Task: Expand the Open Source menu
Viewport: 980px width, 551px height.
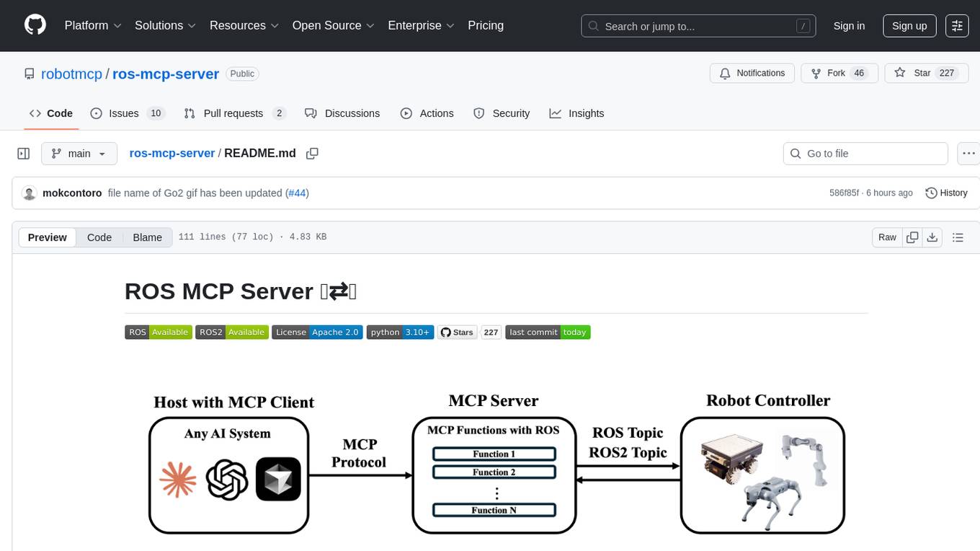Action: (333, 25)
